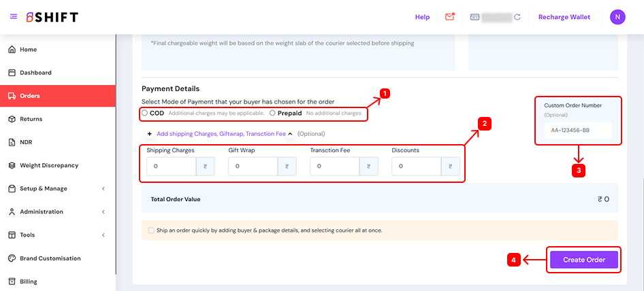Viewport: 644px width, 291px height.
Task: Go to the NDR section
Action: tap(27, 142)
